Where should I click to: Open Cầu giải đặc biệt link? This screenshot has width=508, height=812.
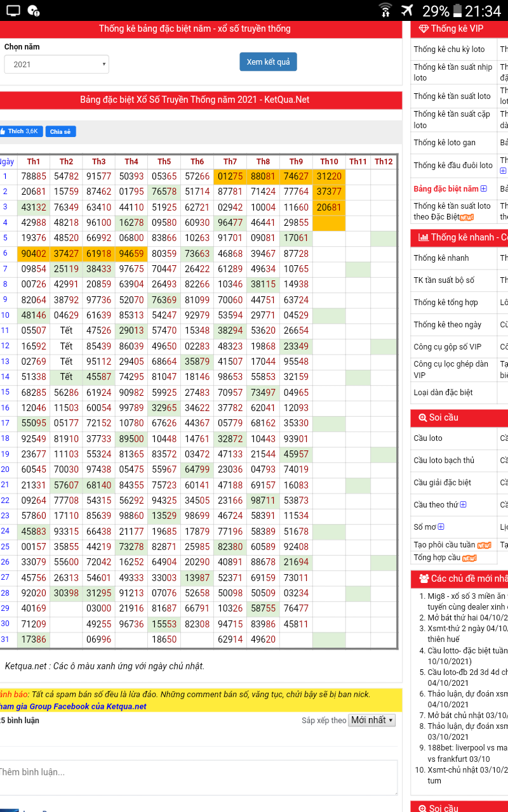click(443, 483)
